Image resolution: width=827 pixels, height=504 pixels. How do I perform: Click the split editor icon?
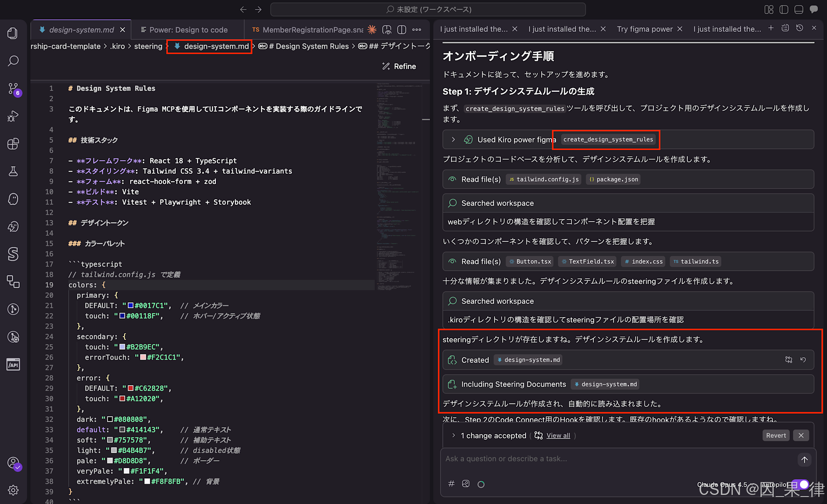coord(402,30)
